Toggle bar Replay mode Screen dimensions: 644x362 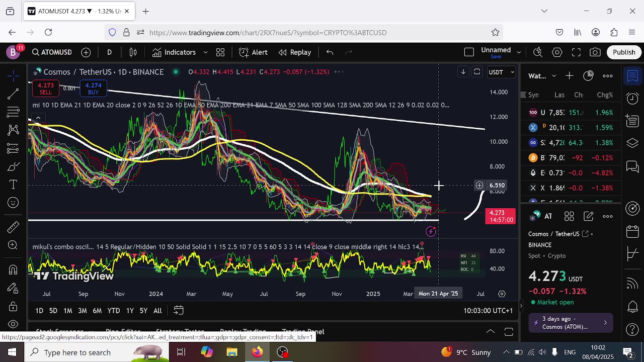295,52
